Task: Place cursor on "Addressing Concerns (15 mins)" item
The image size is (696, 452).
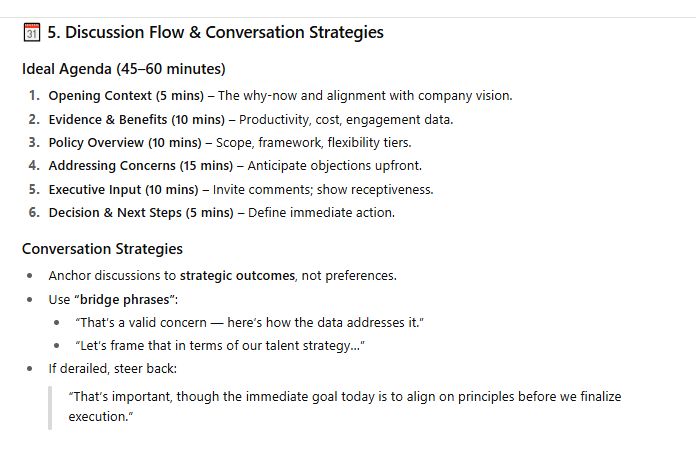Action: click(139, 165)
